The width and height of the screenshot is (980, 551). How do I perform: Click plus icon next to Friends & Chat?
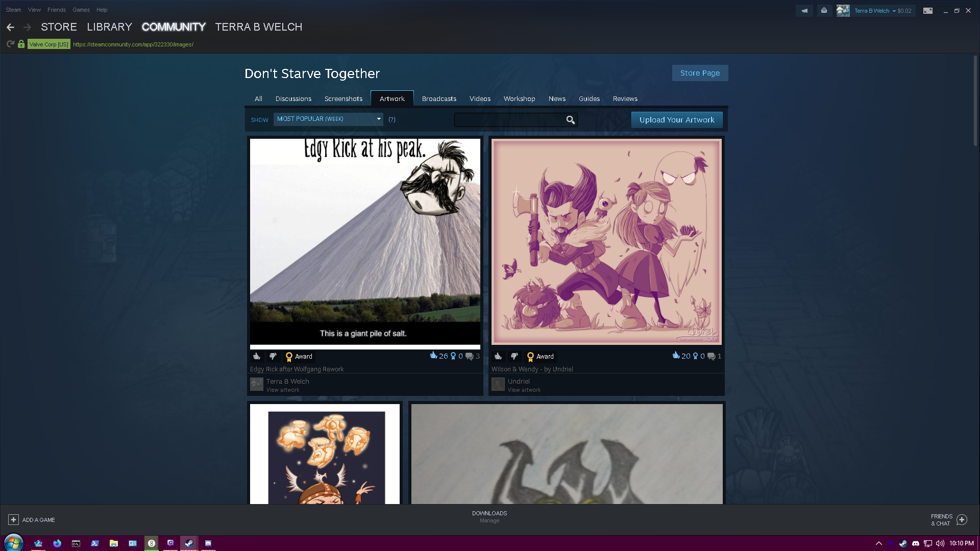962,520
